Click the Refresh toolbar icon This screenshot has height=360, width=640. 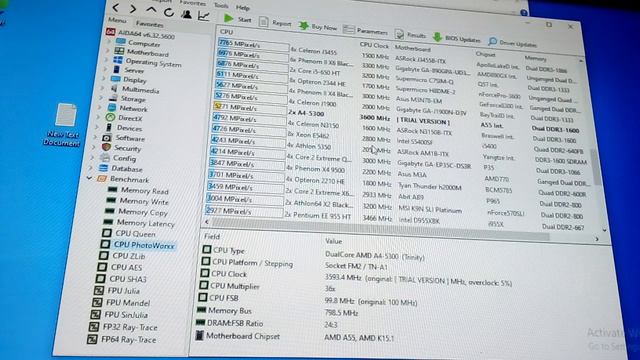click(169, 12)
